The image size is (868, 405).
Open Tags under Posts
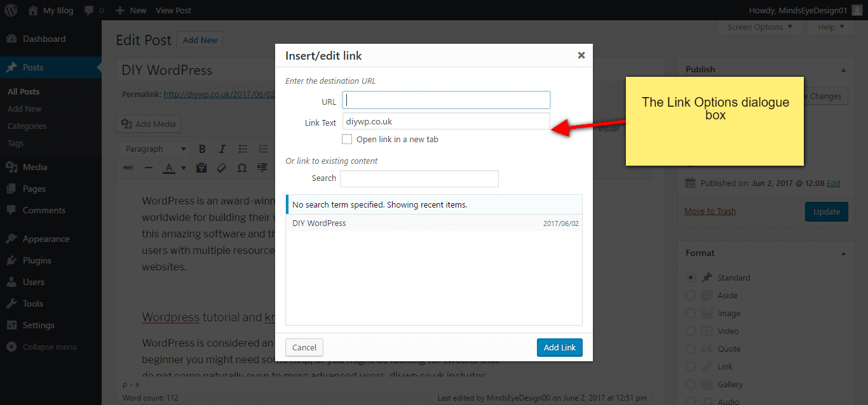click(15, 143)
